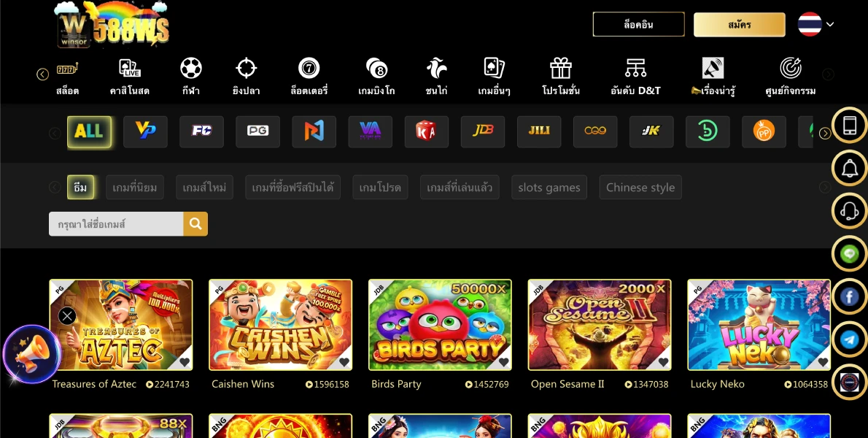Toggle favorite heart on Lucky Neko
Screen dimensions: 868x438
click(823, 362)
